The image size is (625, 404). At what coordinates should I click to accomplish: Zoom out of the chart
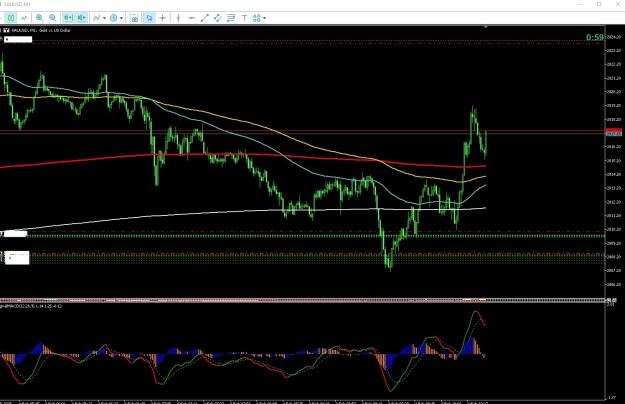point(53,18)
